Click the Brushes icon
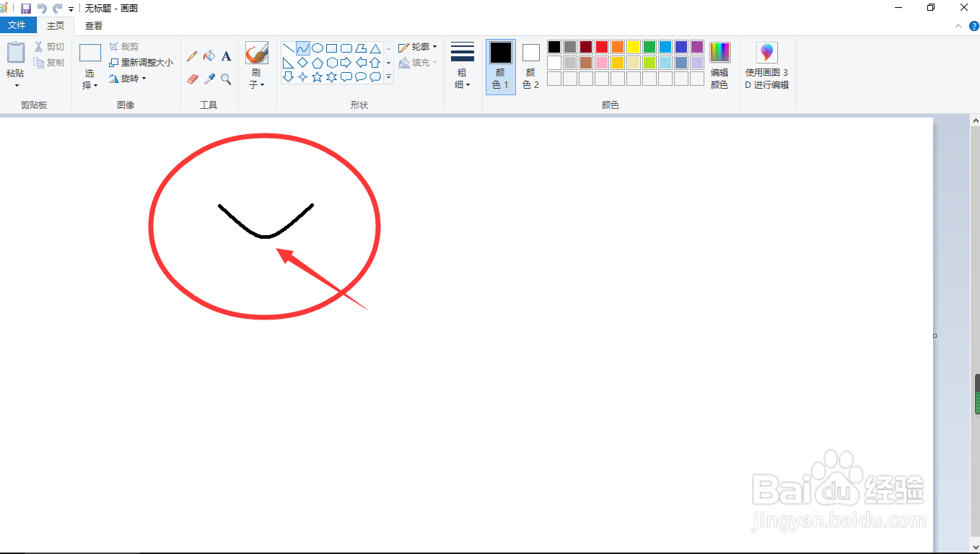Image resolution: width=980 pixels, height=554 pixels. tap(257, 53)
